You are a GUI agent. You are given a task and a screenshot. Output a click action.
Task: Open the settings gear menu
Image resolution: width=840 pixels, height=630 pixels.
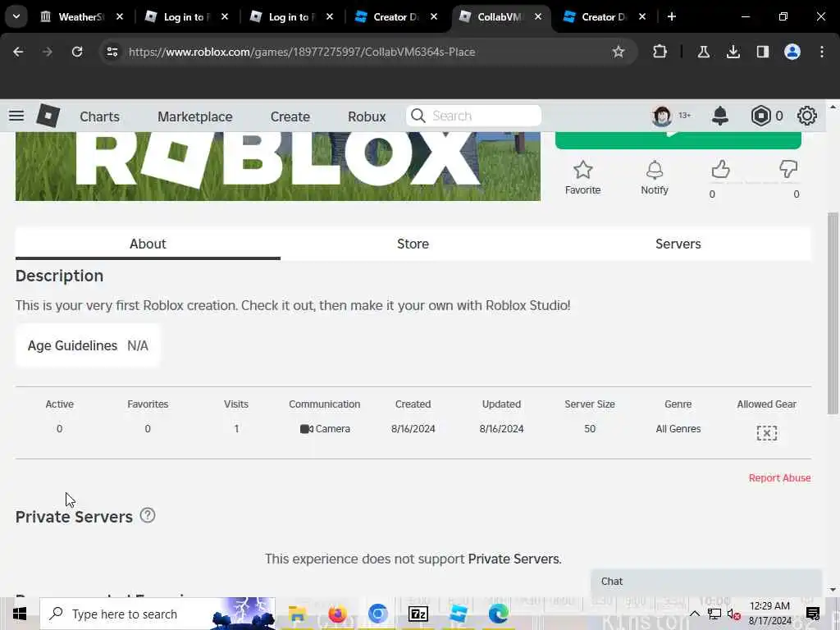click(807, 116)
